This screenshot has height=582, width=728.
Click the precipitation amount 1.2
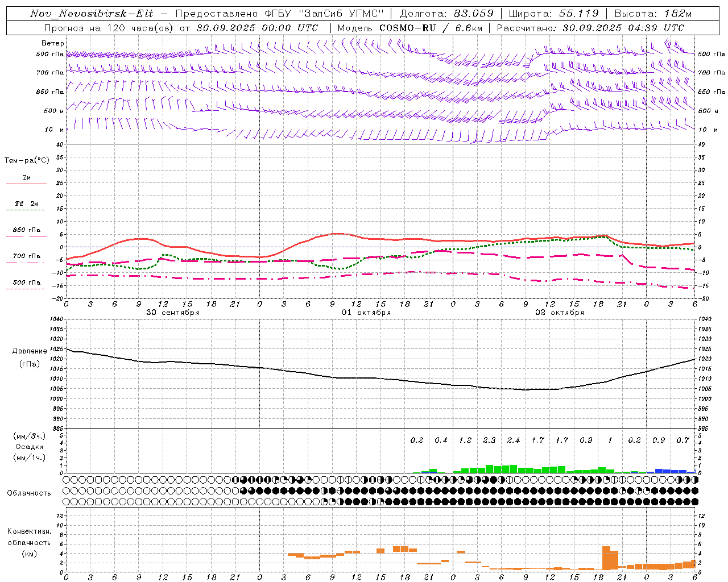(x=465, y=440)
